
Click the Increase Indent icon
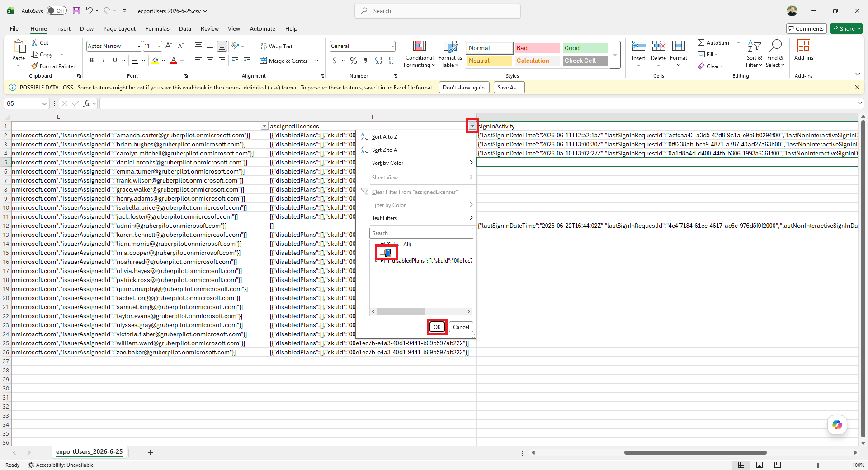point(246,61)
